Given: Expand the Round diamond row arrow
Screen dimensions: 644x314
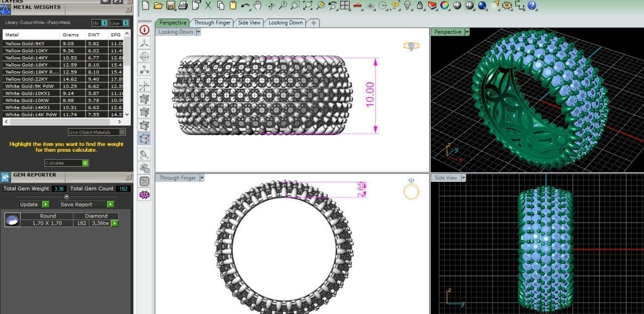Looking at the screenshot, I should pyautogui.click(x=115, y=223).
